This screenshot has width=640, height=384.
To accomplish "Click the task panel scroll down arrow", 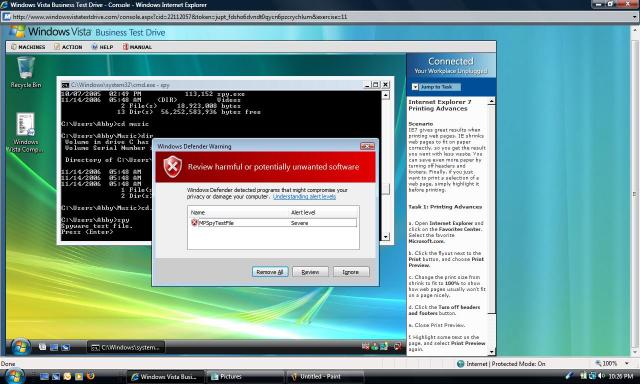I will pyautogui.click(x=492, y=352).
